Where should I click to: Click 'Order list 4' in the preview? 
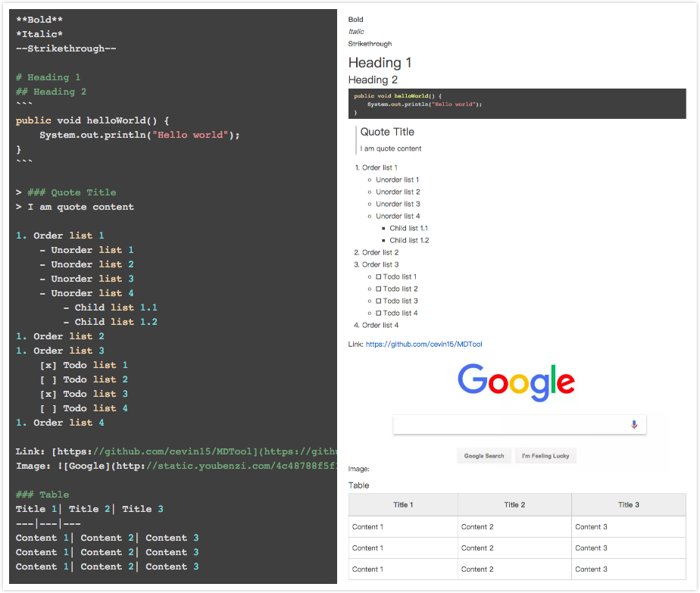(380, 325)
